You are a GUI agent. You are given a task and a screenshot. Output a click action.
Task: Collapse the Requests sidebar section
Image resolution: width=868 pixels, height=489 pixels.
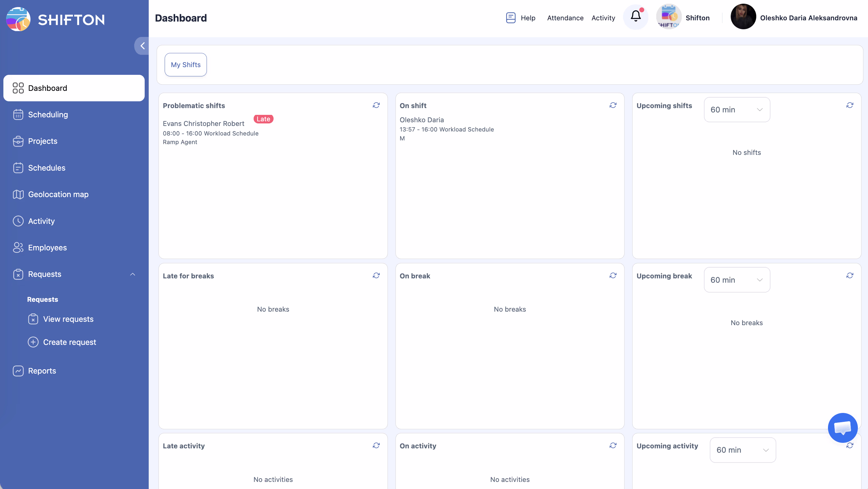pyautogui.click(x=132, y=274)
